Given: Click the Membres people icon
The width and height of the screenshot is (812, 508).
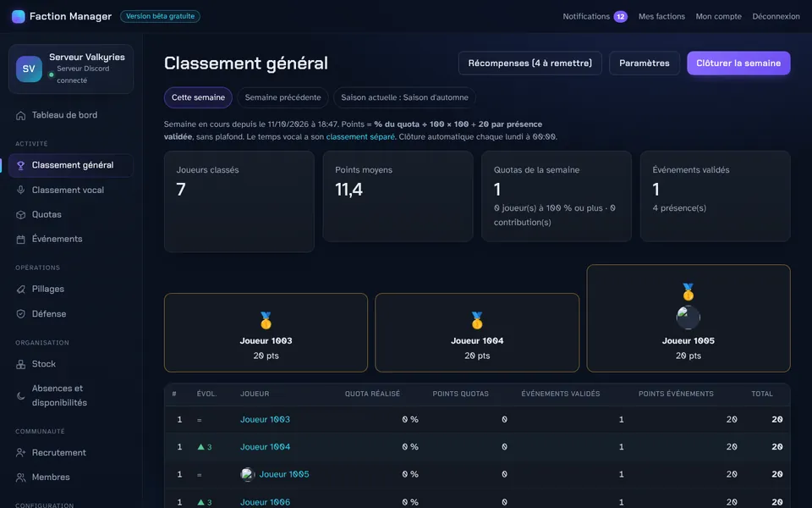Looking at the screenshot, I should click(x=20, y=478).
